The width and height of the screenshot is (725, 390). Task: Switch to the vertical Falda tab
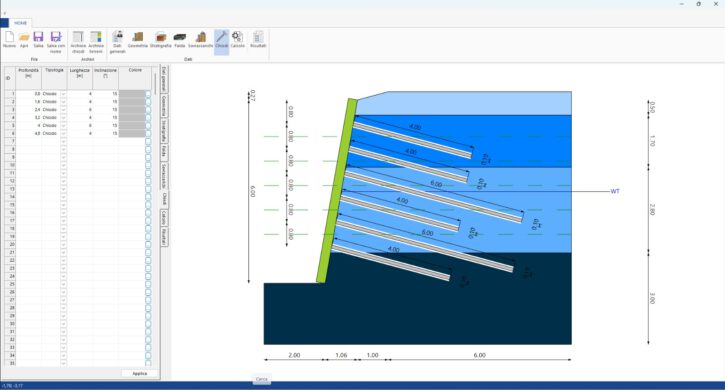click(x=164, y=152)
